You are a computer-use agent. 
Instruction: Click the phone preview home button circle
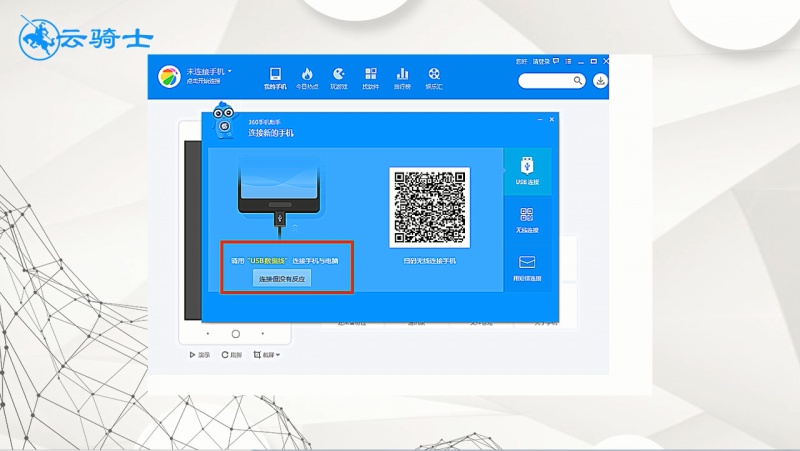click(x=236, y=334)
